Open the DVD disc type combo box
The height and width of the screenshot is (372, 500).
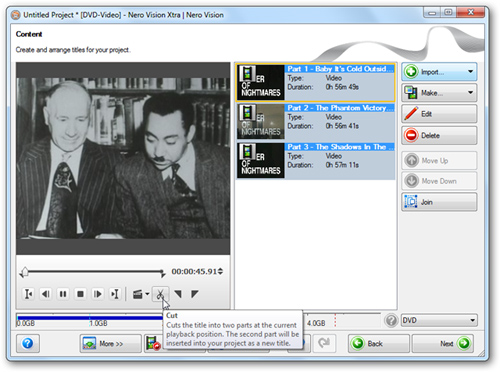coord(439,320)
